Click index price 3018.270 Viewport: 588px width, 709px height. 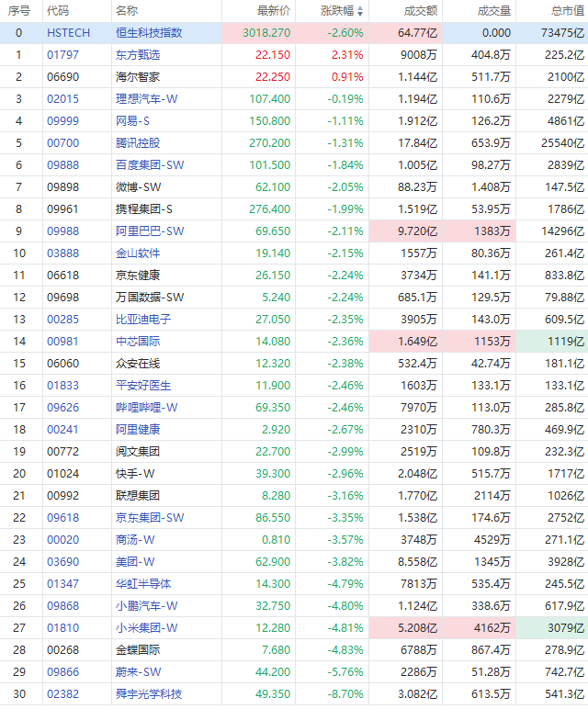pos(266,33)
